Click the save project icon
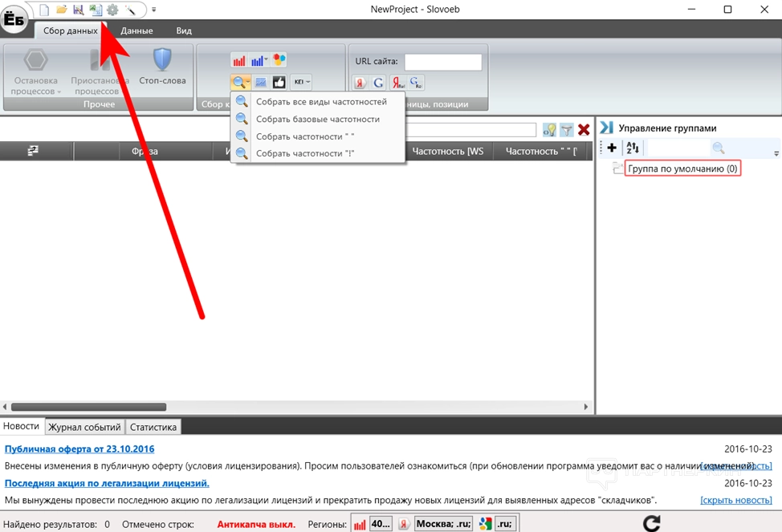Viewport: 782px width, 532px height. [x=79, y=10]
